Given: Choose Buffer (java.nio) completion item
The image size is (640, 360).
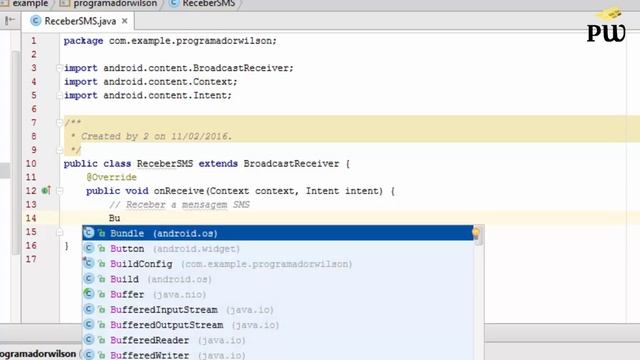Looking at the screenshot, I should click(278, 294).
